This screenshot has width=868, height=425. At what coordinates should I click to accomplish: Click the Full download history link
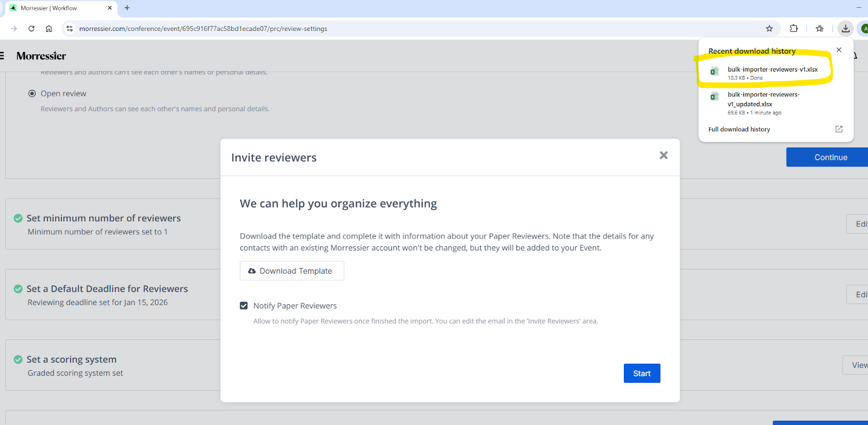(x=739, y=130)
